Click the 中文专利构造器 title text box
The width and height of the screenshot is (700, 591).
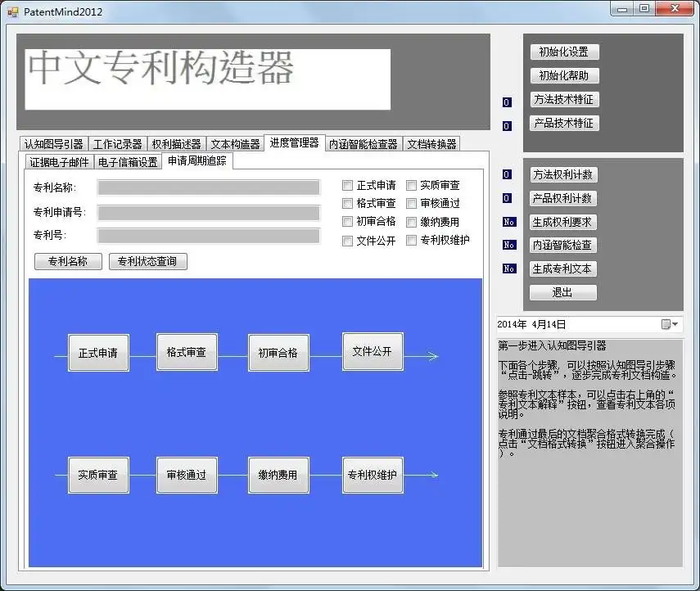click(x=208, y=79)
